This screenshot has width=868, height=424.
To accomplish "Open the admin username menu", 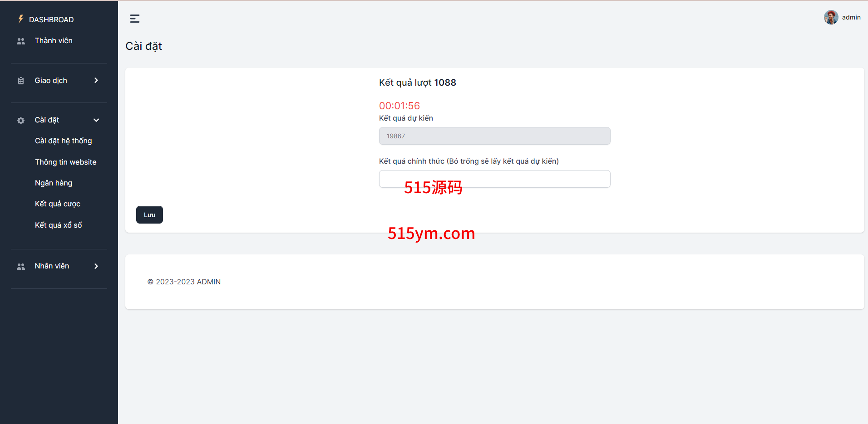I will coord(851,18).
